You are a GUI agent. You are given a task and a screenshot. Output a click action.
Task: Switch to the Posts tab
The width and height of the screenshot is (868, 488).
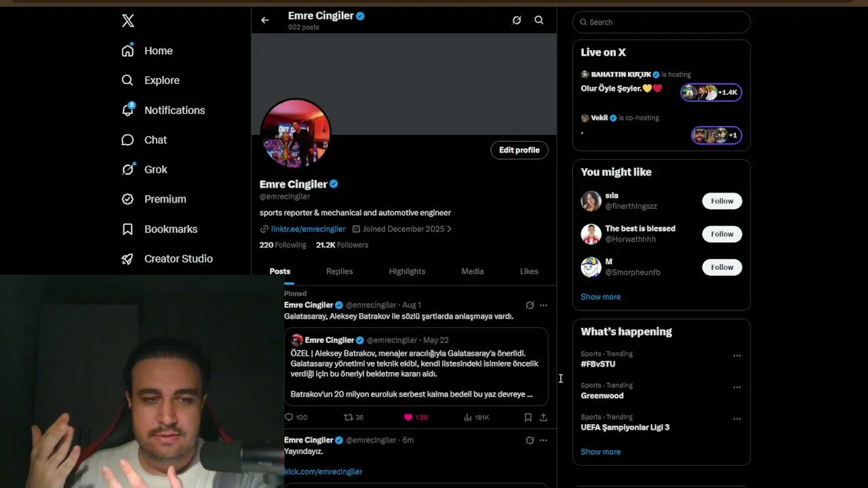click(279, 271)
